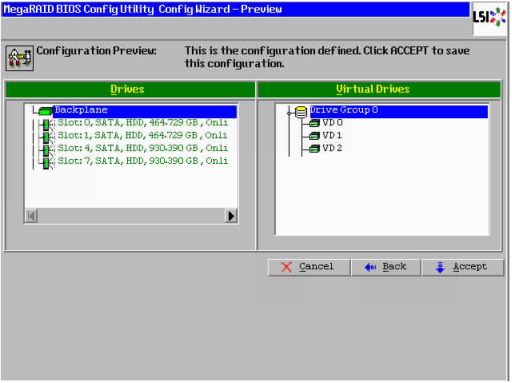Screen dimensions: 512x383
Task: Click the Backplane green enclosure icon
Action: point(45,110)
